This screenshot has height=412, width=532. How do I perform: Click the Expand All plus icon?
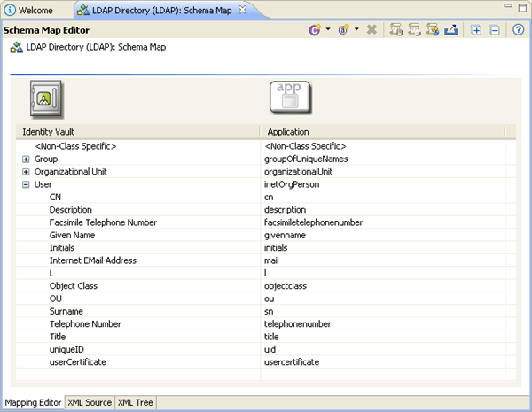476,30
